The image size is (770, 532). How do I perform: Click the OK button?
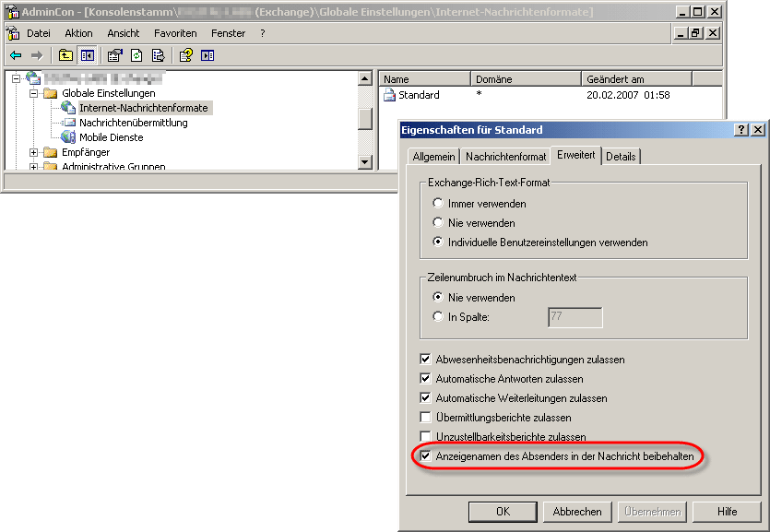coord(503,511)
